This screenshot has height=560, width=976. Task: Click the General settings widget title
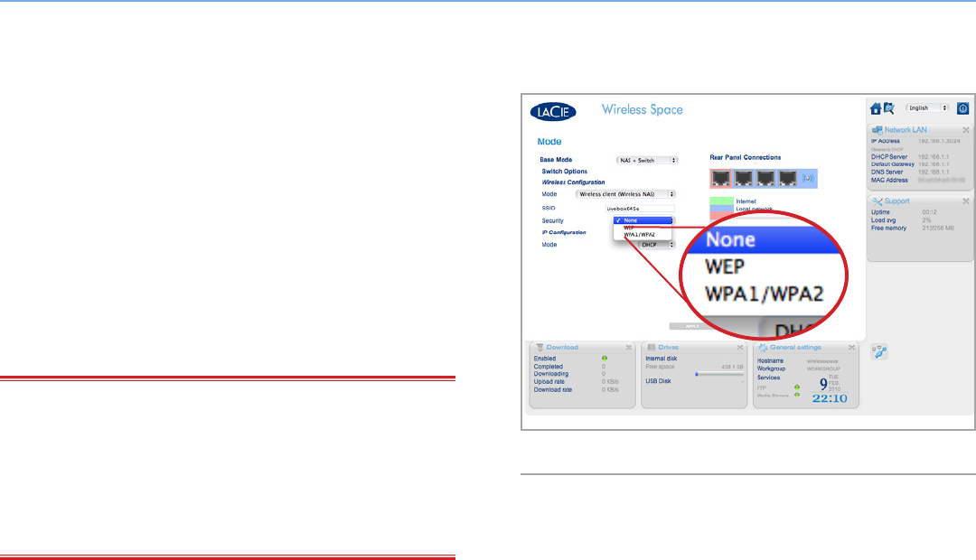pyautogui.click(x=795, y=347)
